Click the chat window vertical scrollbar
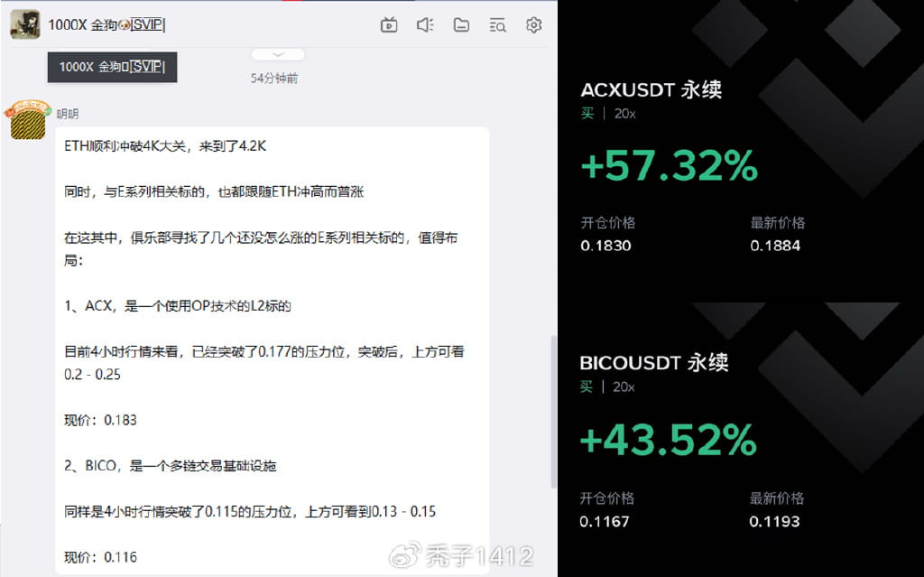This screenshot has height=577, width=924. click(553, 411)
